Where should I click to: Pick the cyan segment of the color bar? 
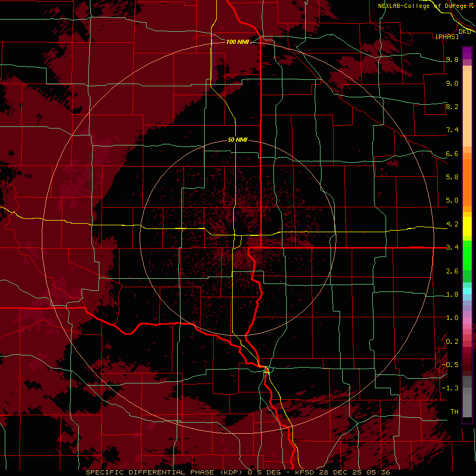467,291
